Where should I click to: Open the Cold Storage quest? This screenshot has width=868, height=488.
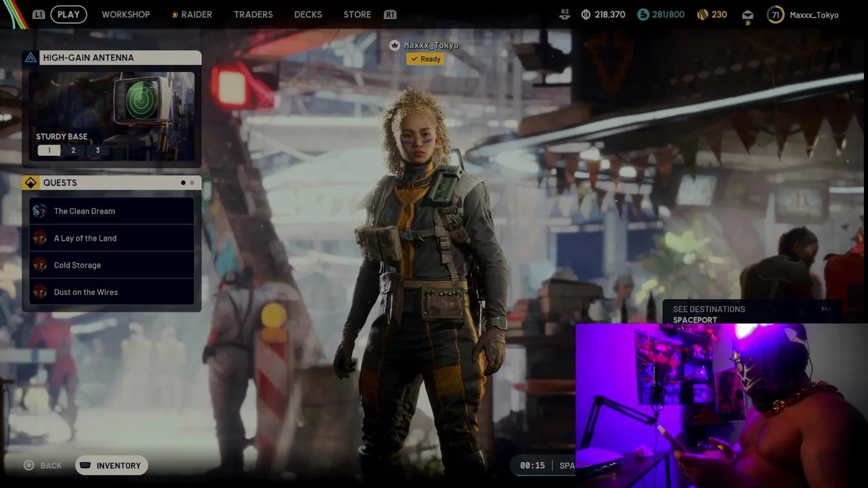112,265
